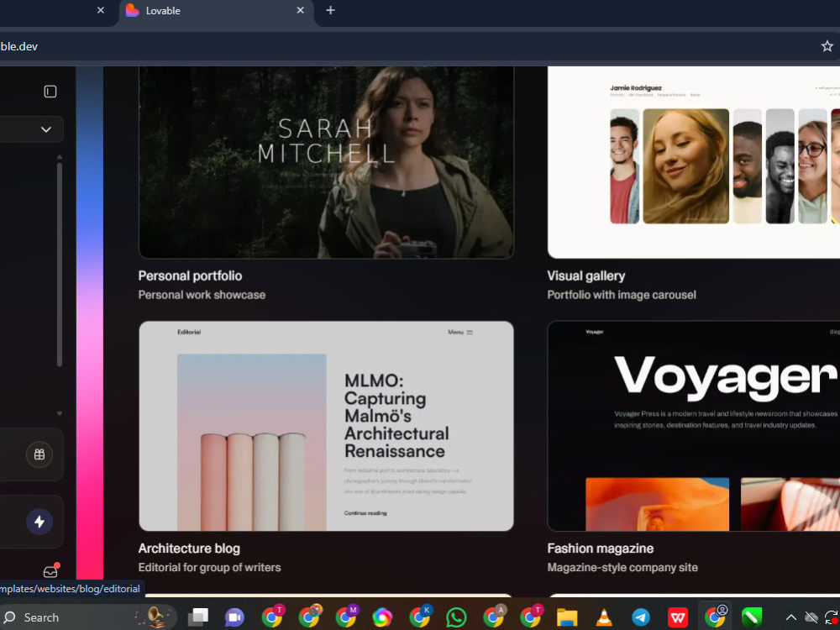The image size is (840, 630).
Task: Select the active Chrome guest window in taskbar
Action: click(x=716, y=616)
